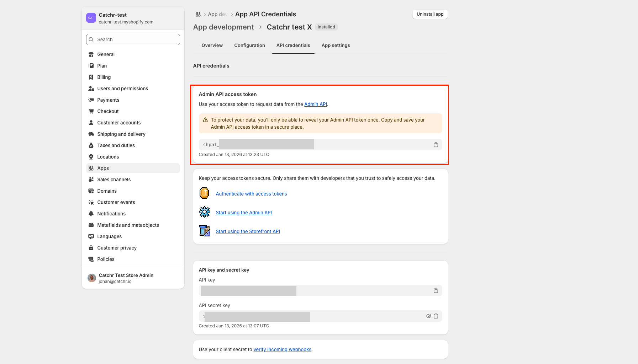The height and width of the screenshot is (364, 638).
Task: Click the apps grid breadcrumb icon
Action: (x=198, y=14)
